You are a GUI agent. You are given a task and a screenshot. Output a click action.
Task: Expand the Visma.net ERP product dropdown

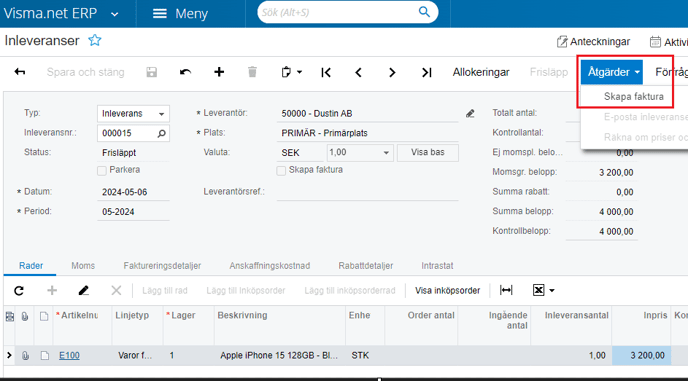pyautogui.click(x=115, y=14)
